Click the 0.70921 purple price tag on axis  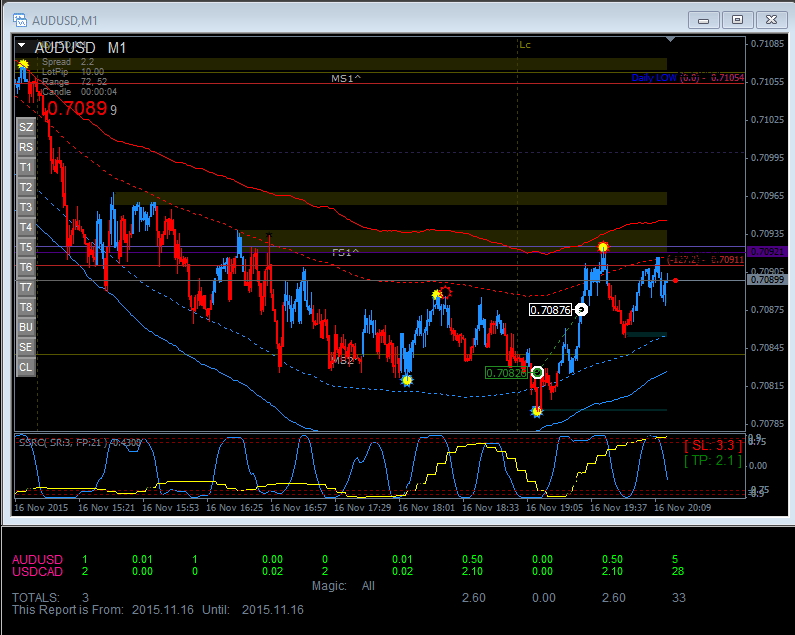click(x=768, y=252)
